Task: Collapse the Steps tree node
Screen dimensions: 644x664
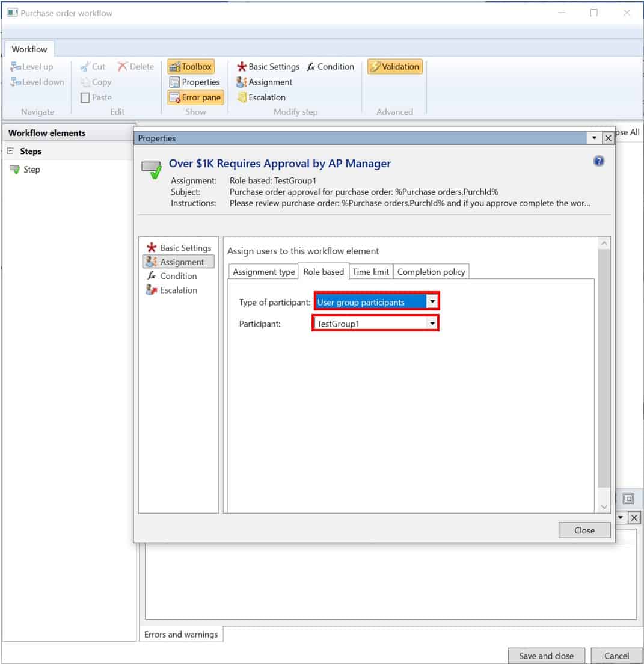Action: [x=11, y=151]
